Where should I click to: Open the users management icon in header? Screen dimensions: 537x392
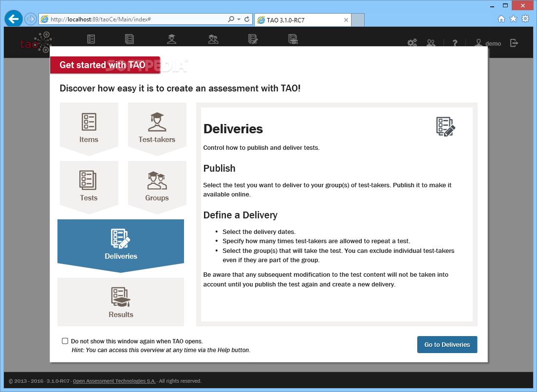(431, 43)
